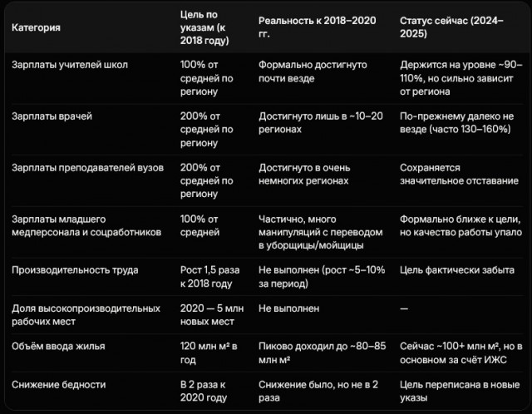Viewport: 532px width, 414px height.
Task: Select the "Статус сейчас (2024–2025)" header
Action: [451, 27]
